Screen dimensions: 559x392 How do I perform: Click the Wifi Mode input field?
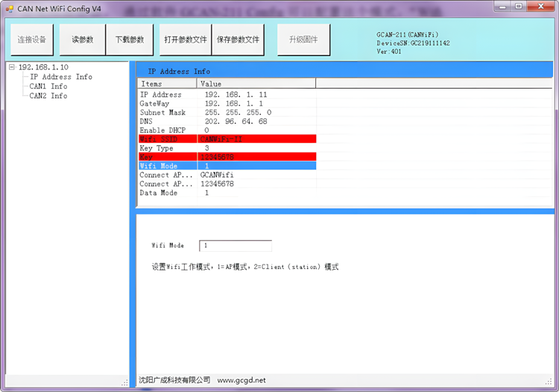pyautogui.click(x=235, y=246)
